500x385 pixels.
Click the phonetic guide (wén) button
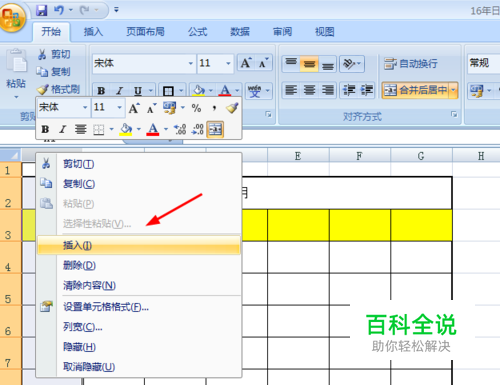coord(255,90)
